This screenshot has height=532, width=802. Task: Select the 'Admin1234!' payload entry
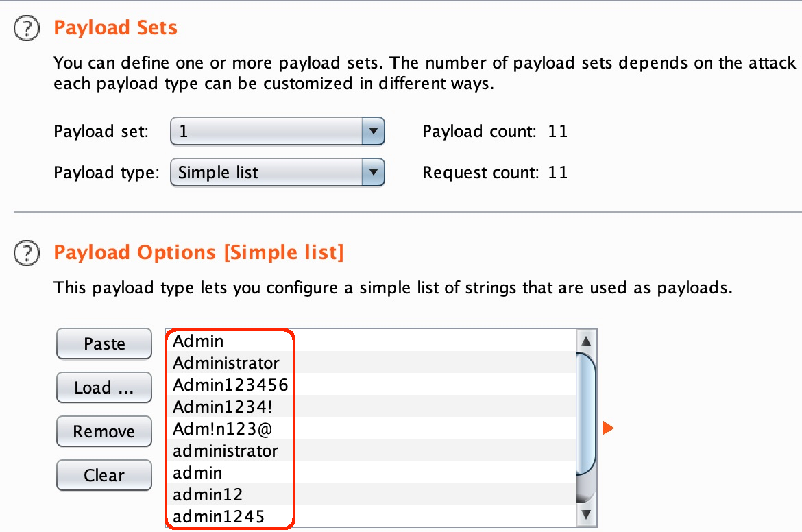tap(223, 407)
